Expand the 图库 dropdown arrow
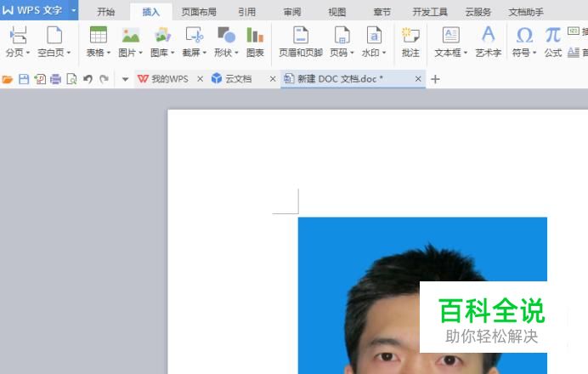588x374 pixels. coord(172,53)
